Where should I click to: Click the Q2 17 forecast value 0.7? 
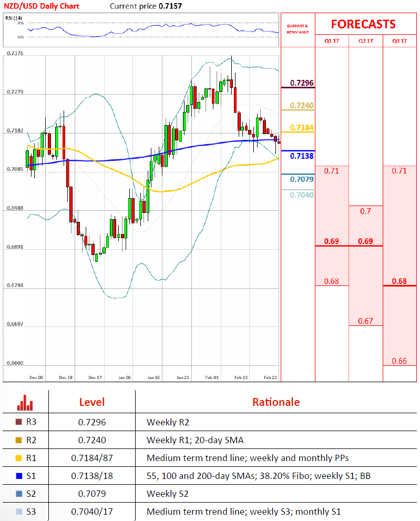(x=365, y=211)
